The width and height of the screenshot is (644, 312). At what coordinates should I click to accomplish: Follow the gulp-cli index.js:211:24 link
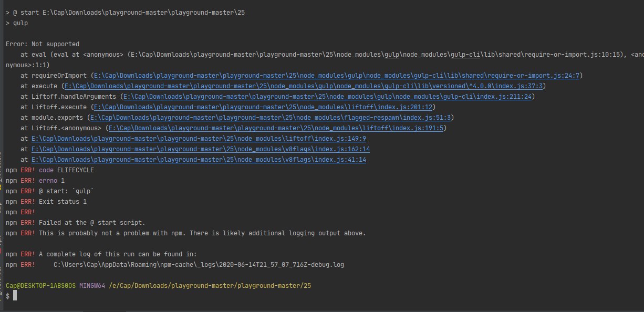coord(328,96)
